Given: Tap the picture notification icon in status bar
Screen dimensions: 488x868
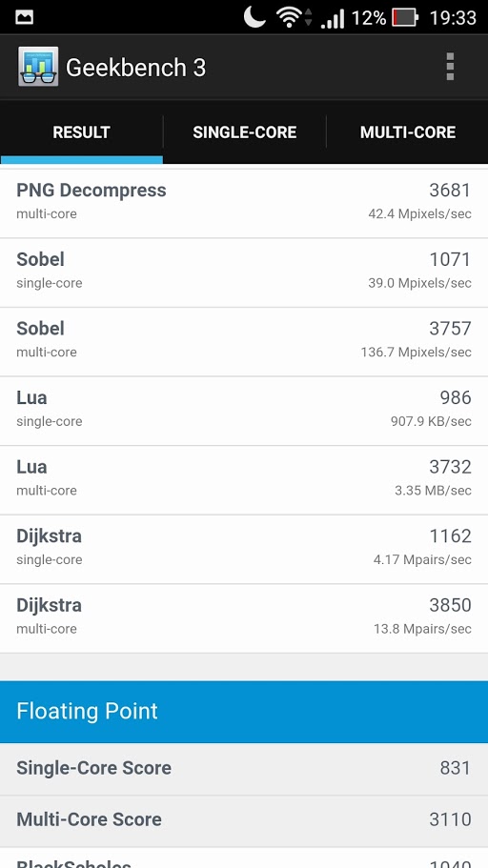Looking at the screenshot, I should coord(25,18).
